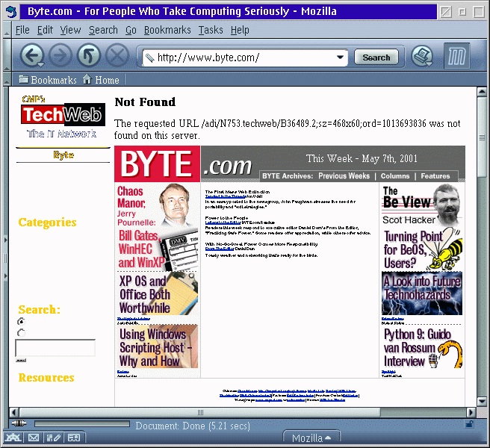Click the sidebar search text field
Viewport: 490px width, 448px height.
(55, 348)
